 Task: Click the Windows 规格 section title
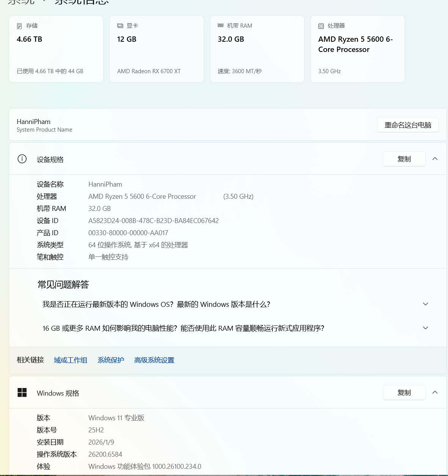coord(58,393)
